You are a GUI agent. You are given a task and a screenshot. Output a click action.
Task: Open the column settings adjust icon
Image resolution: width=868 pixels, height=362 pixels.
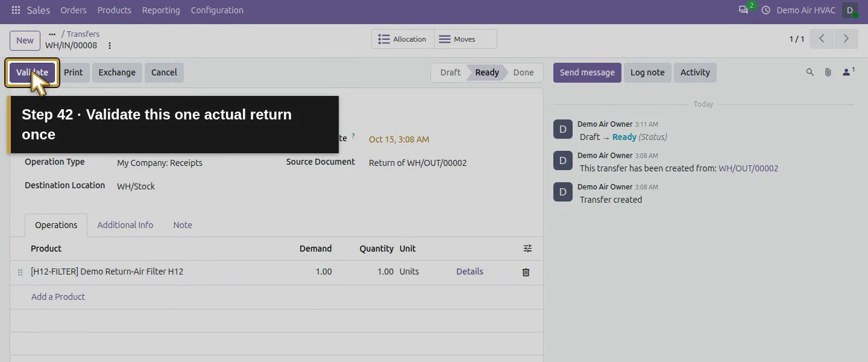tap(527, 249)
